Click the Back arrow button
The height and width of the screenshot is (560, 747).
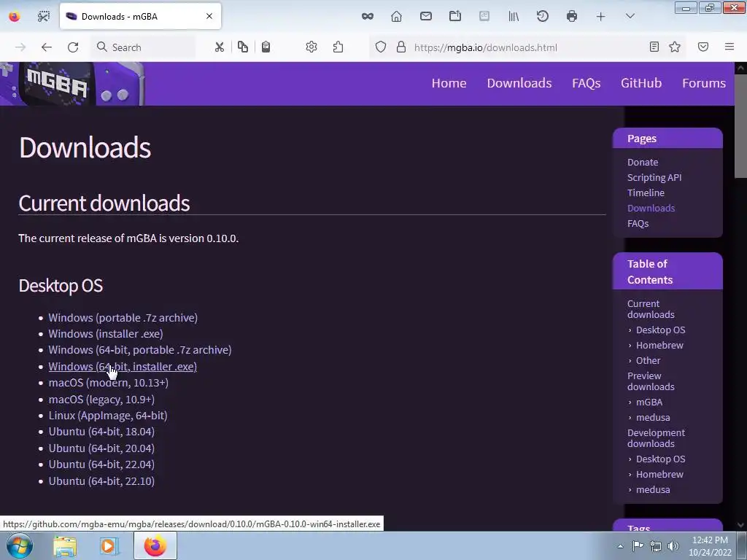[x=46, y=47]
